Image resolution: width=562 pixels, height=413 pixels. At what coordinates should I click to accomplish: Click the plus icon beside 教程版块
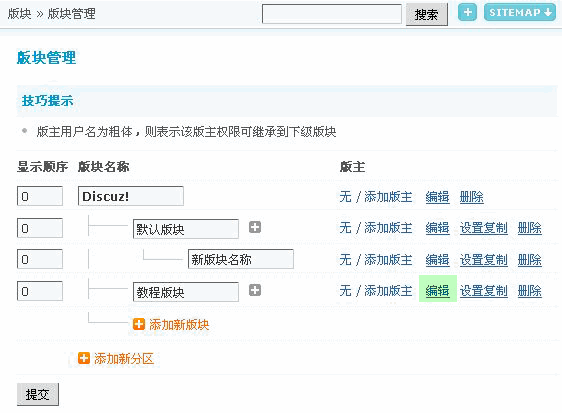[255, 290]
